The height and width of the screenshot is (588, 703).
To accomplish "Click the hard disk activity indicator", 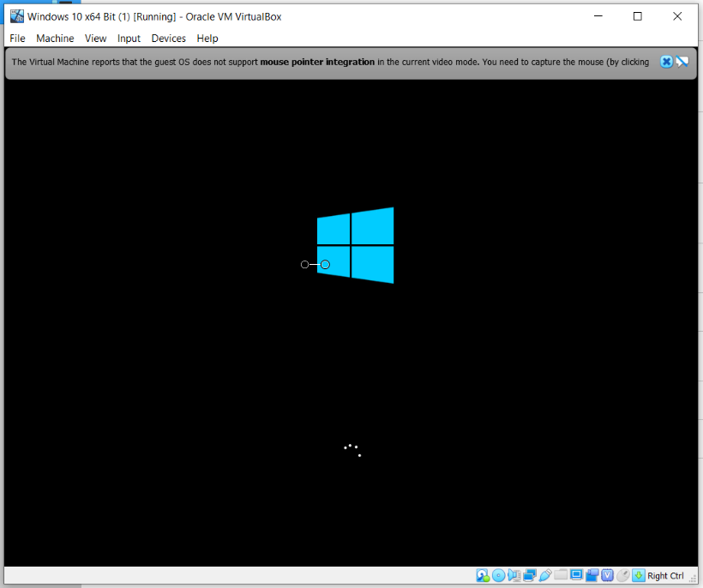I will pyautogui.click(x=483, y=575).
